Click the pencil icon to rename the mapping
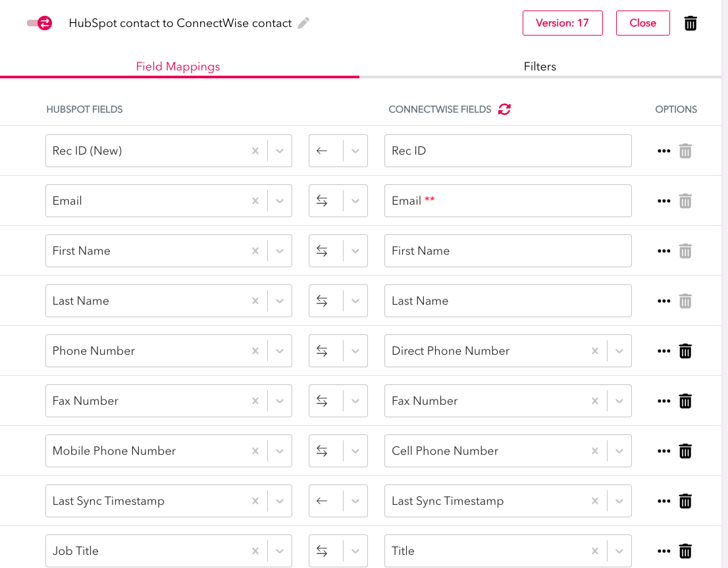The width and height of the screenshot is (728, 568). tap(303, 22)
